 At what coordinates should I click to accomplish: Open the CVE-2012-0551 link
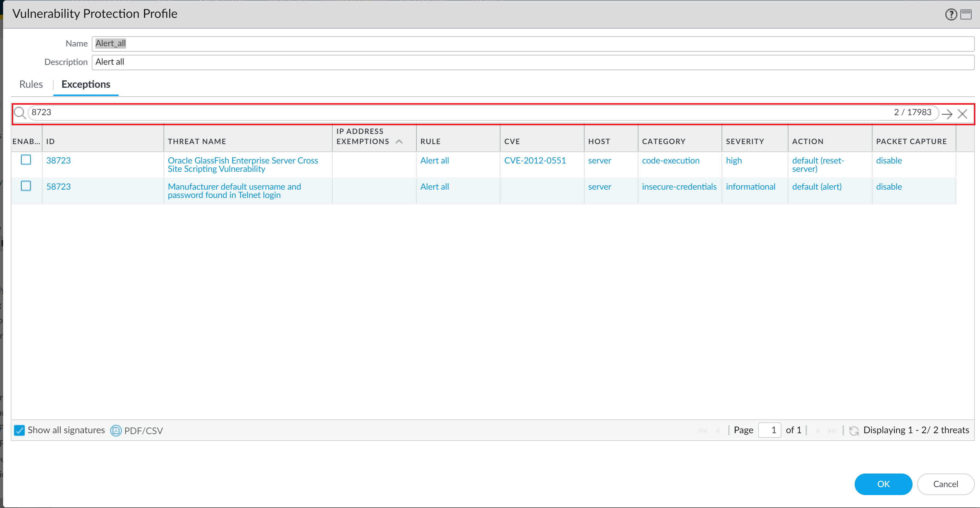click(x=535, y=160)
